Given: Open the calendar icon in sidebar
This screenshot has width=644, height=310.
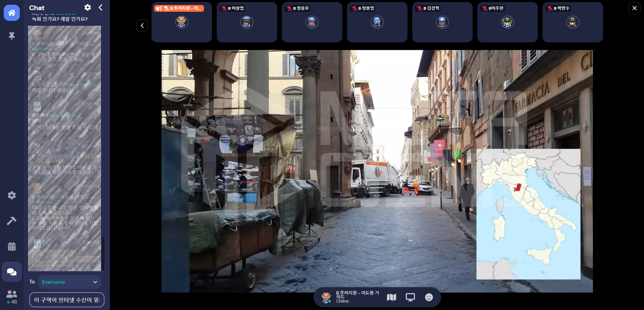Looking at the screenshot, I should (x=12, y=246).
